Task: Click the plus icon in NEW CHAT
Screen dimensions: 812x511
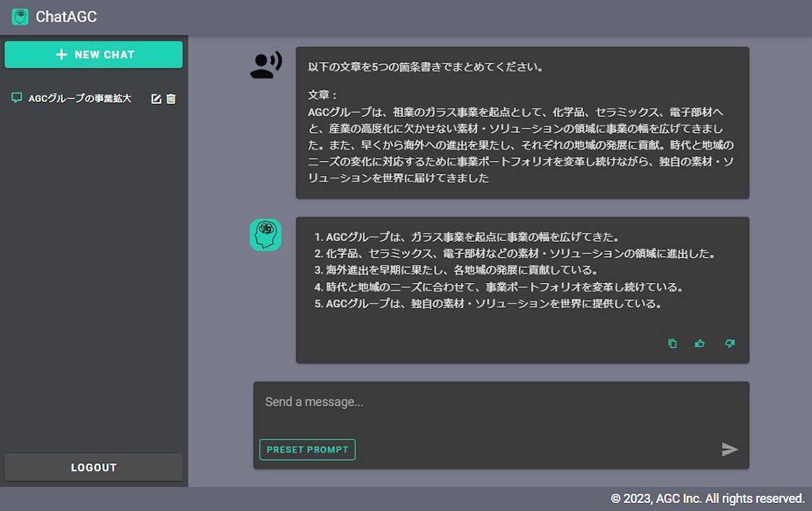Action: pyautogui.click(x=61, y=55)
